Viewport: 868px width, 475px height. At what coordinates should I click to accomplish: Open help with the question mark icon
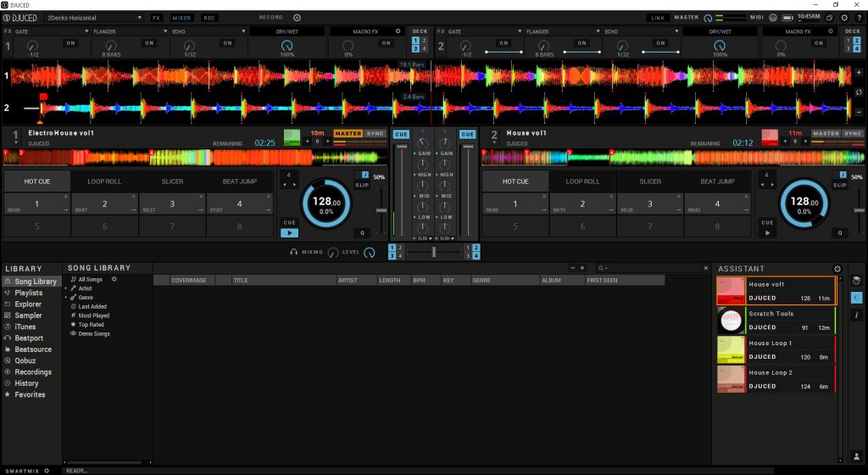pyautogui.click(x=860, y=18)
